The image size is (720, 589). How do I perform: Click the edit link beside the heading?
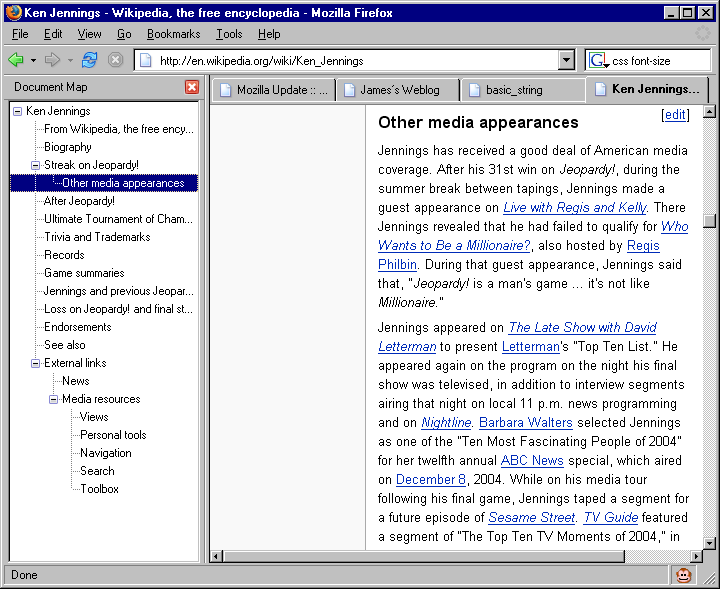(675, 115)
